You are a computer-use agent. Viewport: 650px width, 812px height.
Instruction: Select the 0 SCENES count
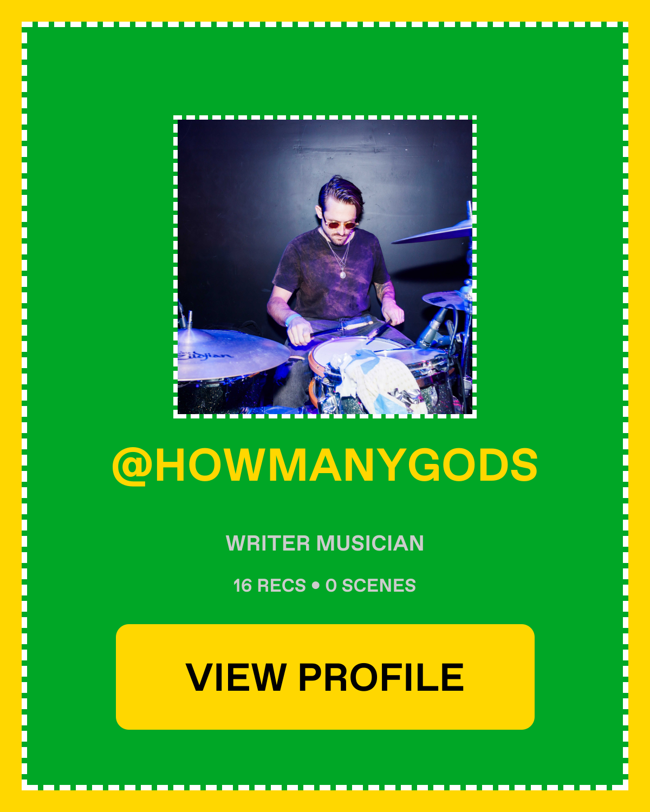[x=370, y=585]
